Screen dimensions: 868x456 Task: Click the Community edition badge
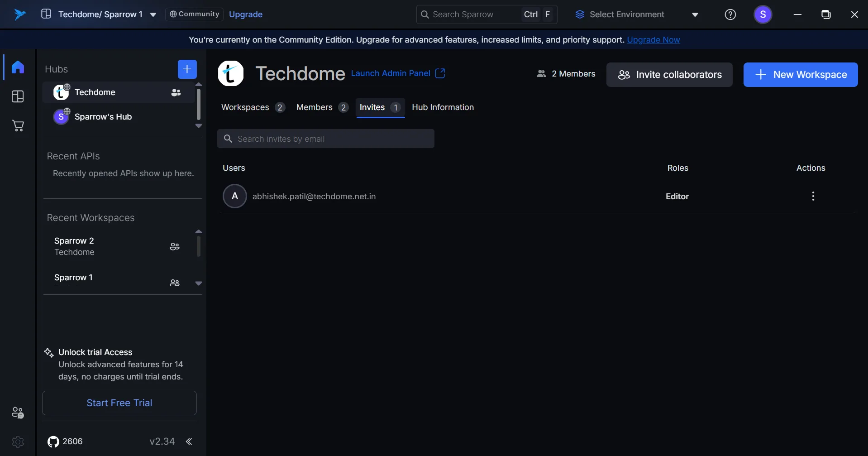(x=194, y=14)
